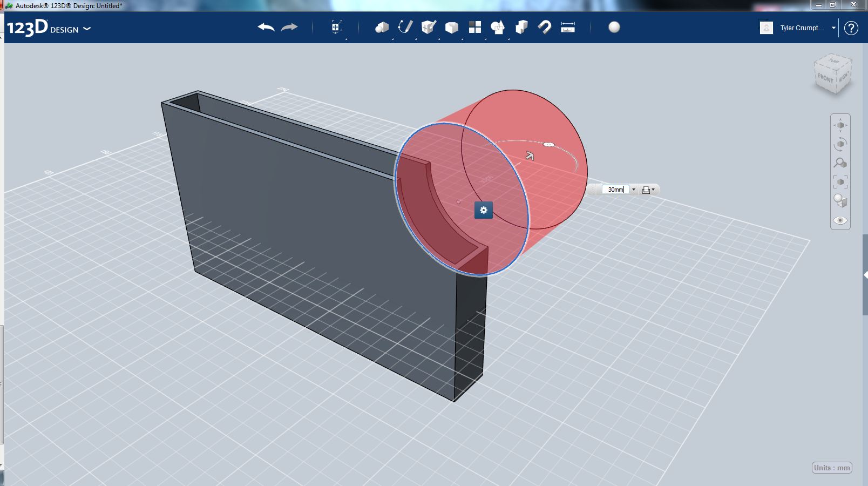This screenshot has width=868, height=486.
Task: Undo the last action
Action: click(266, 27)
